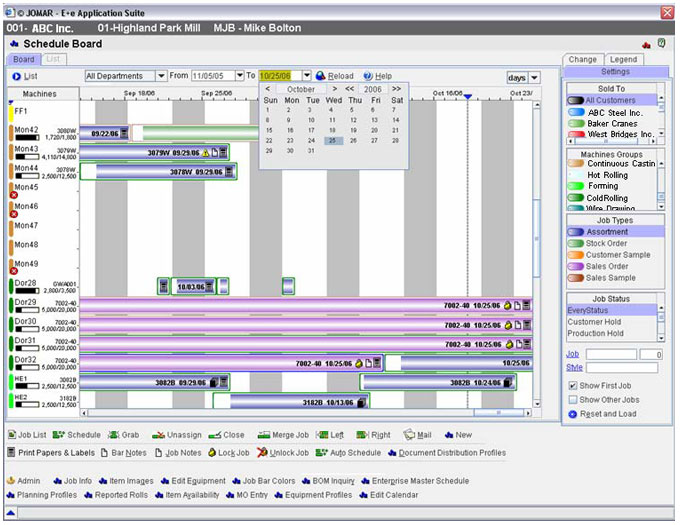Image resolution: width=680 pixels, height=525 pixels.
Task: Open the Change tab
Action: coord(582,59)
